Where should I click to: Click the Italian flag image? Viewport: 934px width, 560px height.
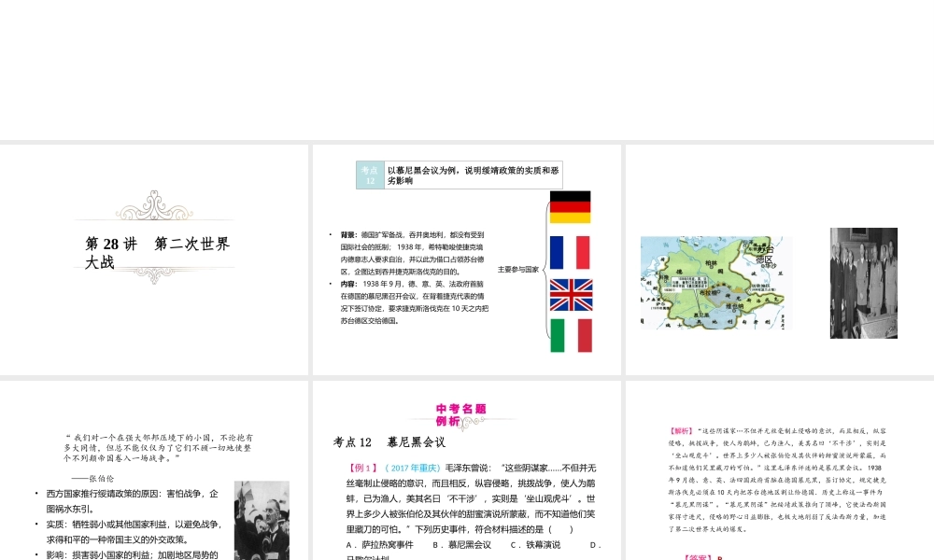pos(571,336)
